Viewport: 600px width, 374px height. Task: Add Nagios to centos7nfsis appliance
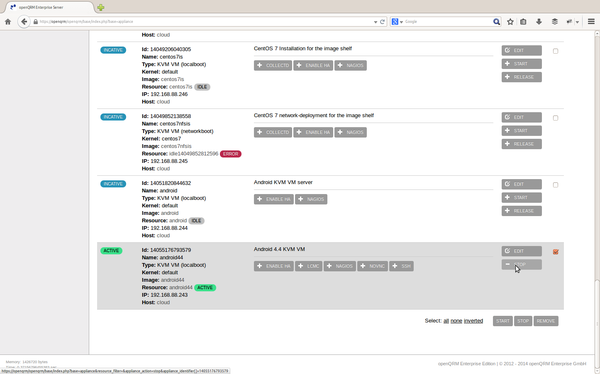click(351, 132)
